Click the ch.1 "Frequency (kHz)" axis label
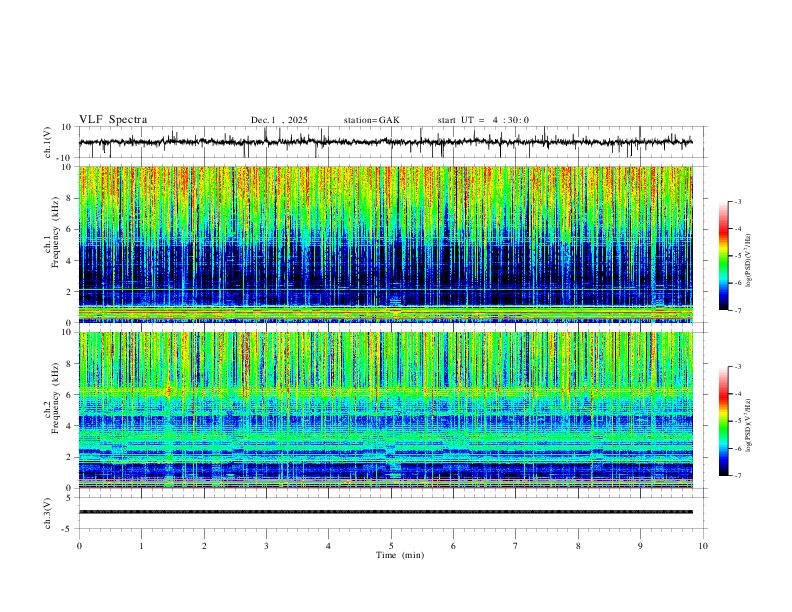The width and height of the screenshot is (792, 612). click(55, 232)
